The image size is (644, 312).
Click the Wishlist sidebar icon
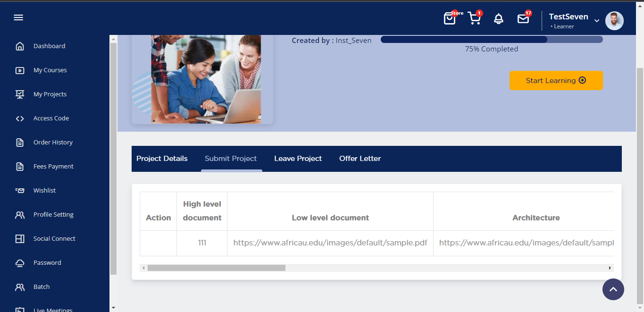coord(20,191)
